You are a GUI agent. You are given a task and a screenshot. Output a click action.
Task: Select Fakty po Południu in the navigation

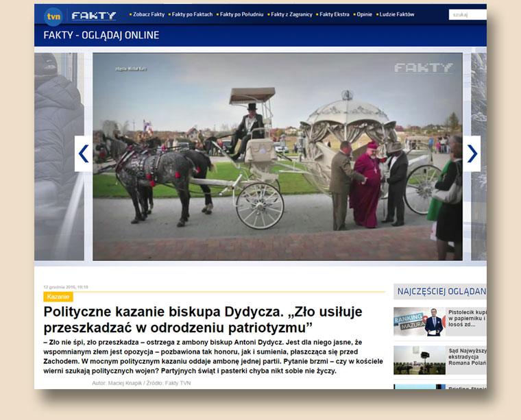pyautogui.click(x=241, y=14)
